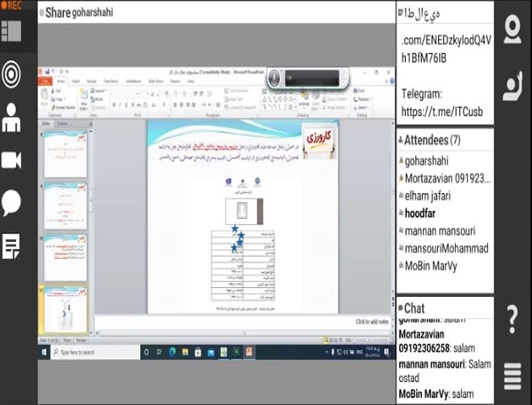Open the notes icon in left sidebar
Screen dimensions: 532x405
[x=12, y=245]
